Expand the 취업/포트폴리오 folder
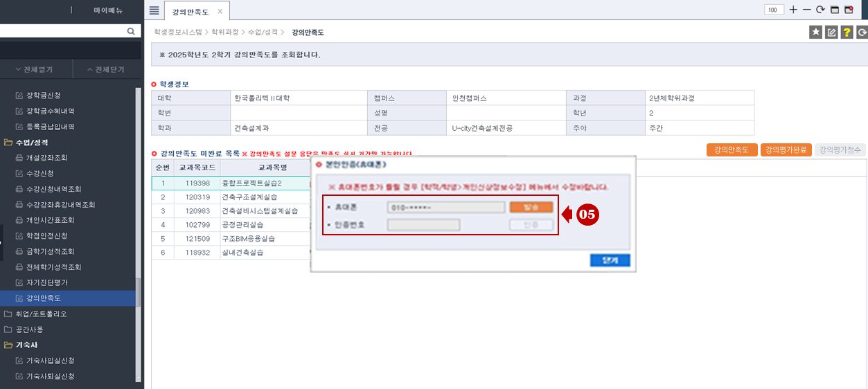The width and height of the screenshot is (868, 389). click(41, 314)
